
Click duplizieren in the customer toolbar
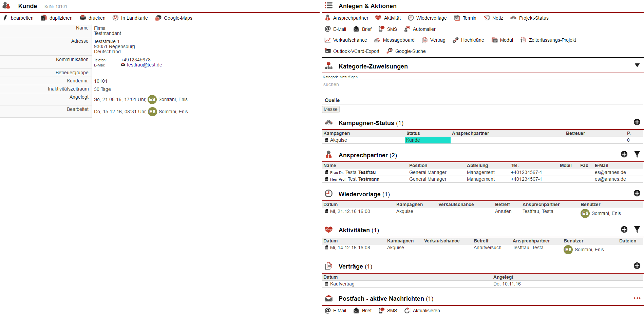pos(57,18)
